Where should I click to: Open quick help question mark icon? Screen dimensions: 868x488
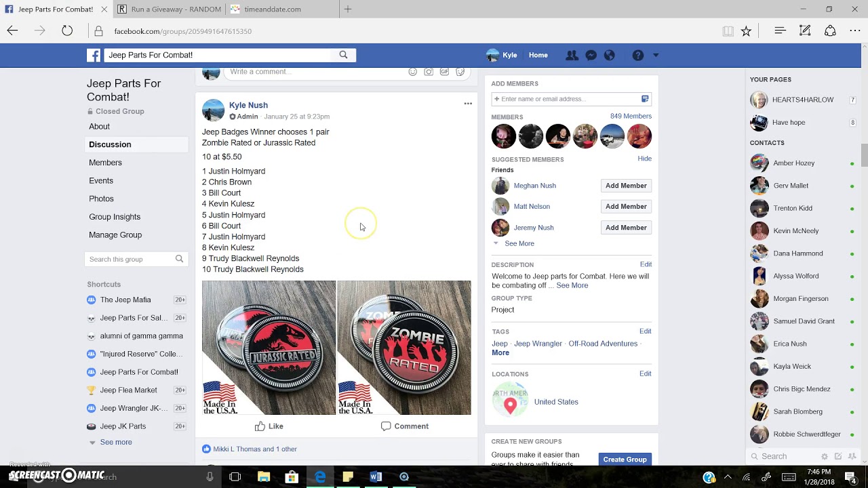click(638, 56)
